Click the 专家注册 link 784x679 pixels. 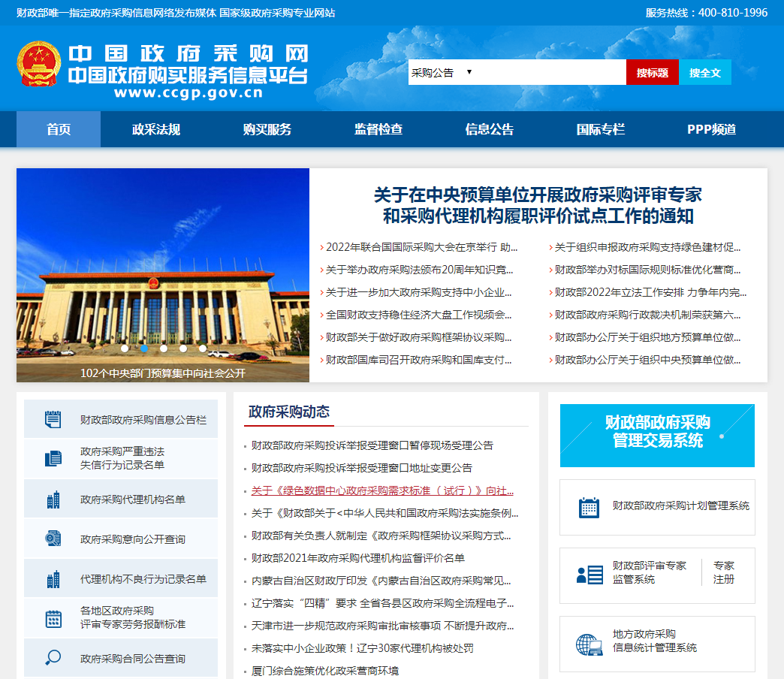pyautogui.click(x=723, y=572)
